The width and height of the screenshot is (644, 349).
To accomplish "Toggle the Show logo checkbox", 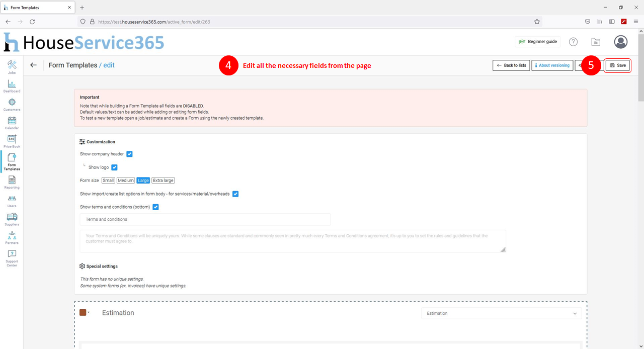I will tap(114, 167).
